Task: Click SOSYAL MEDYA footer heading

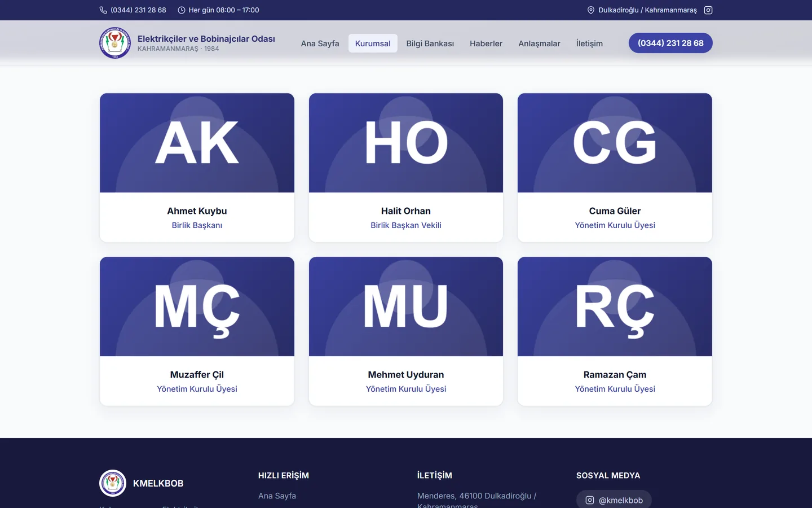Action: click(608, 475)
